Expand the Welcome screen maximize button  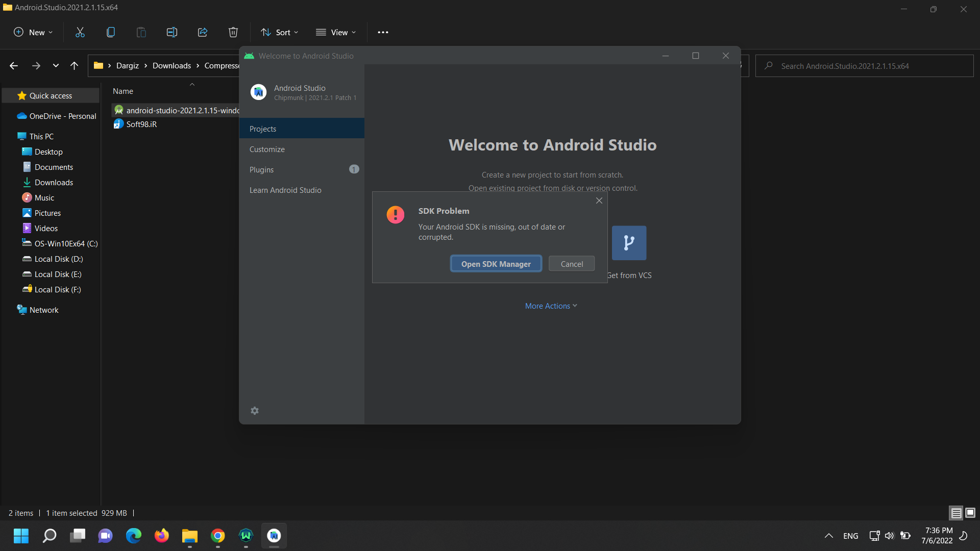(x=695, y=55)
